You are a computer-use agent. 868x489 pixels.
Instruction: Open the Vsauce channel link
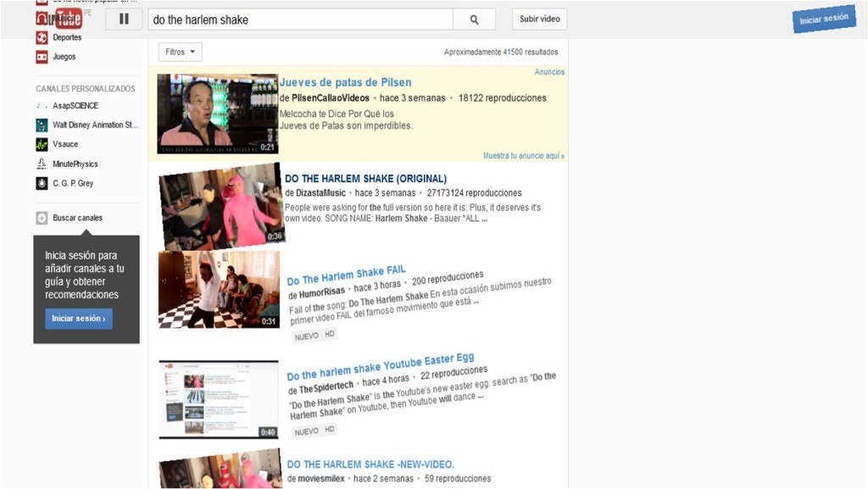[65, 144]
